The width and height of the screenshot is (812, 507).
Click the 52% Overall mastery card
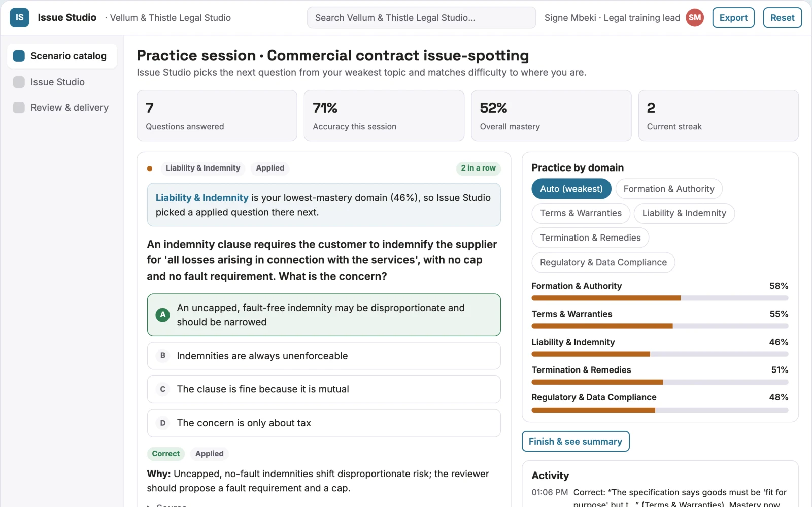(x=551, y=116)
